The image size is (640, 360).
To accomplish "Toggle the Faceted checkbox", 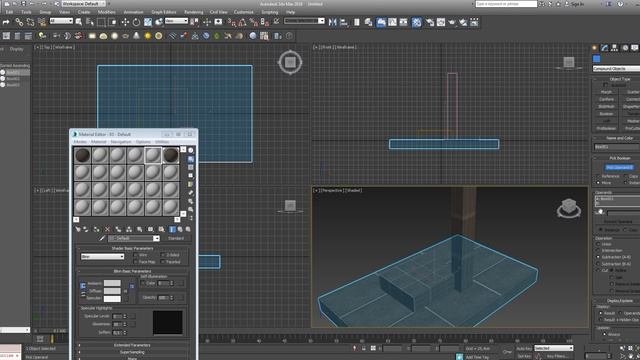I will point(163,262).
